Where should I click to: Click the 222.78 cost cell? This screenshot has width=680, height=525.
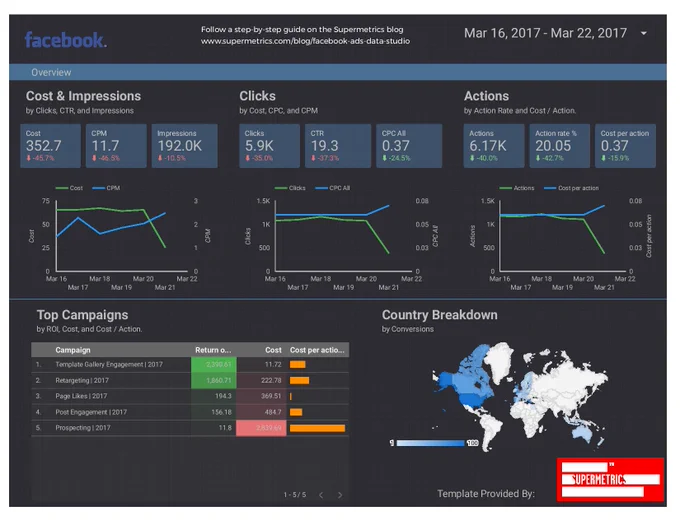point(261,380)
